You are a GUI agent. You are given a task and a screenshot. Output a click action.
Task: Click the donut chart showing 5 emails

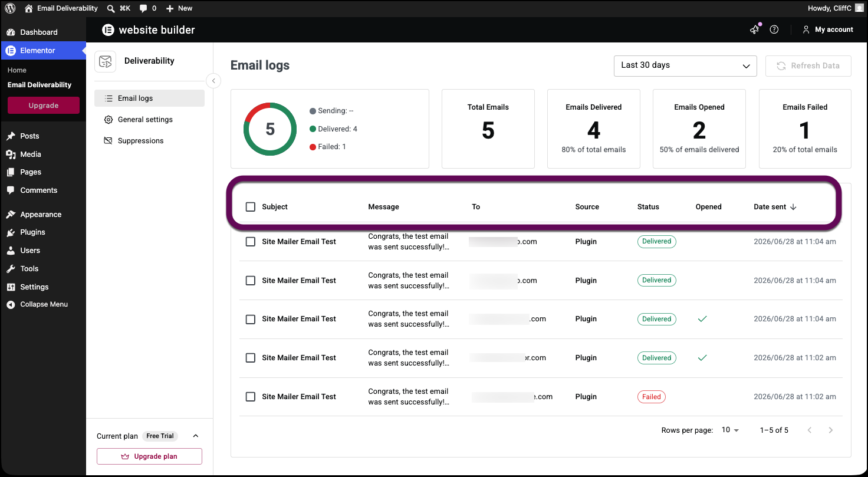point(270,129)
